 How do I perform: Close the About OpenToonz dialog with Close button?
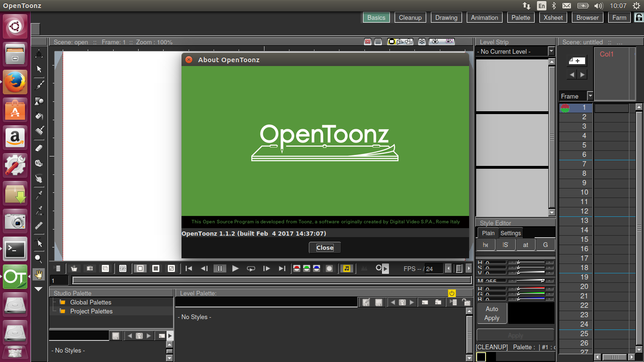pos(325,247)
